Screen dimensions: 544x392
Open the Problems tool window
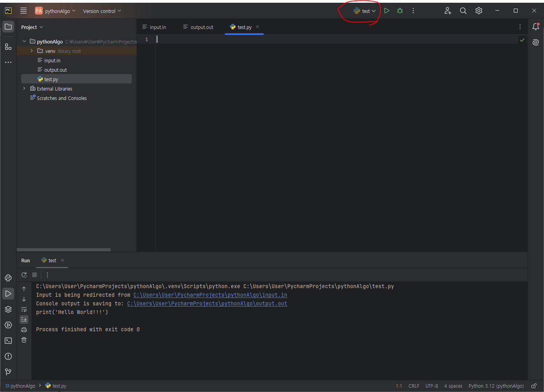(8, 356)
